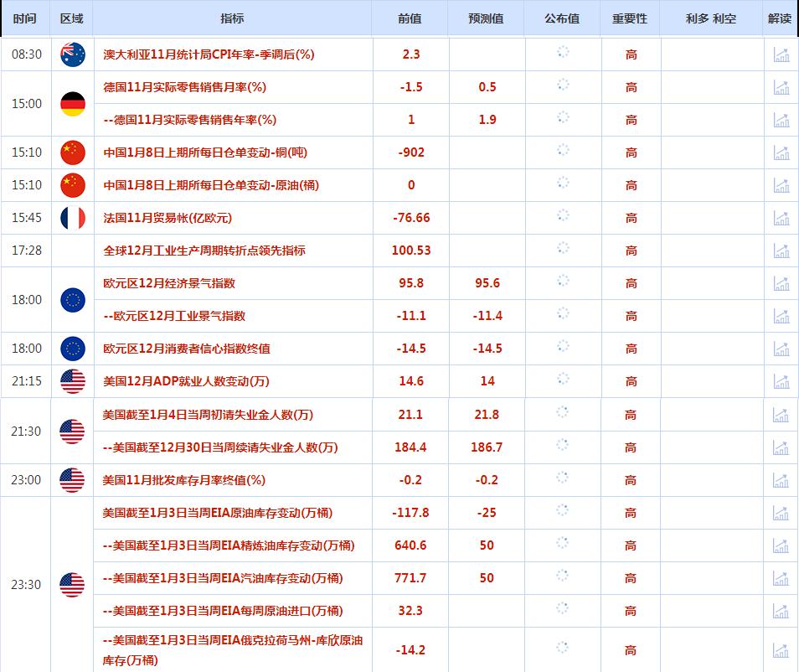
Task: Open chart icon for 美国11月批发库存月率终值 row
Action: point(781,480)
